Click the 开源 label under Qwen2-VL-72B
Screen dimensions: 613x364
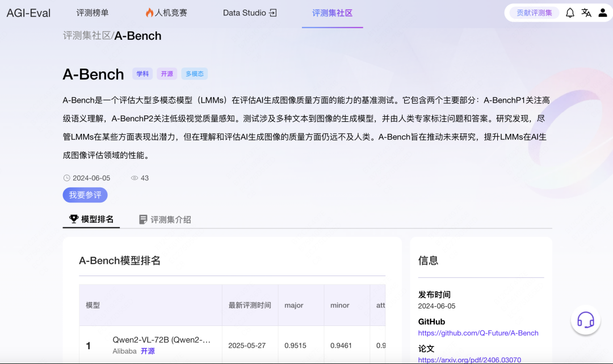[x=148, y=351]
